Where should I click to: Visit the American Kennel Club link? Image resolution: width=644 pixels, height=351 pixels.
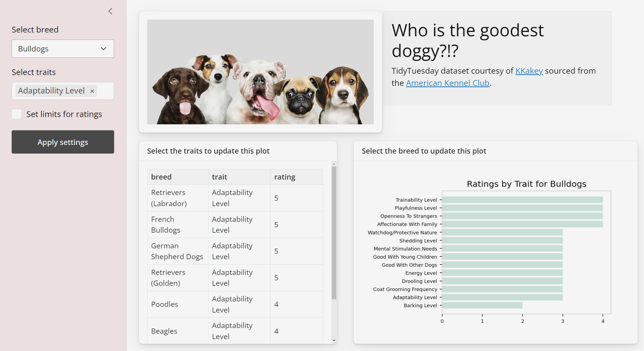coord(447,83)
